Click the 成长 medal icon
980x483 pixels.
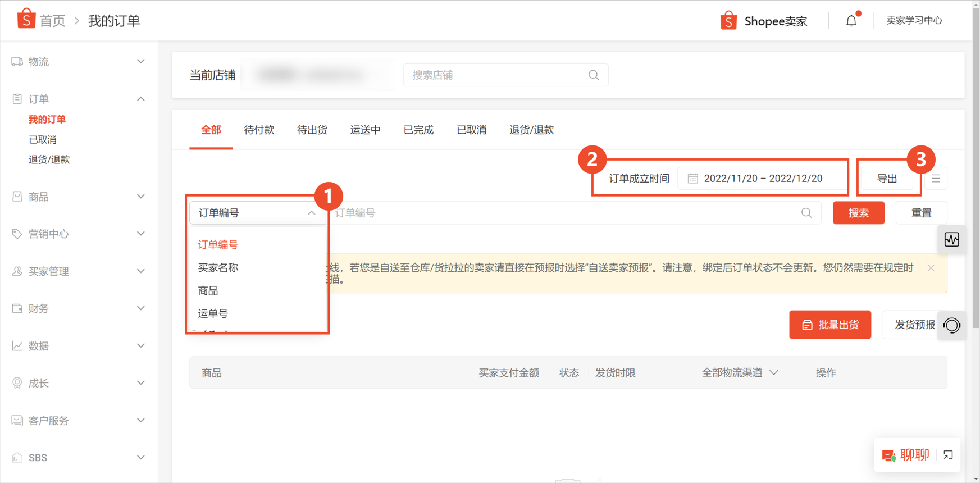17,383
